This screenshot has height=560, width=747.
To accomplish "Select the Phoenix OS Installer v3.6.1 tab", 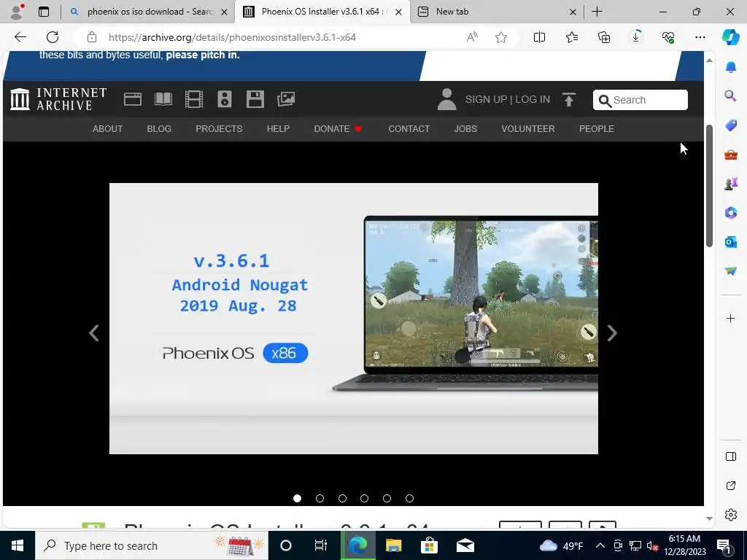I will (322, 12).
